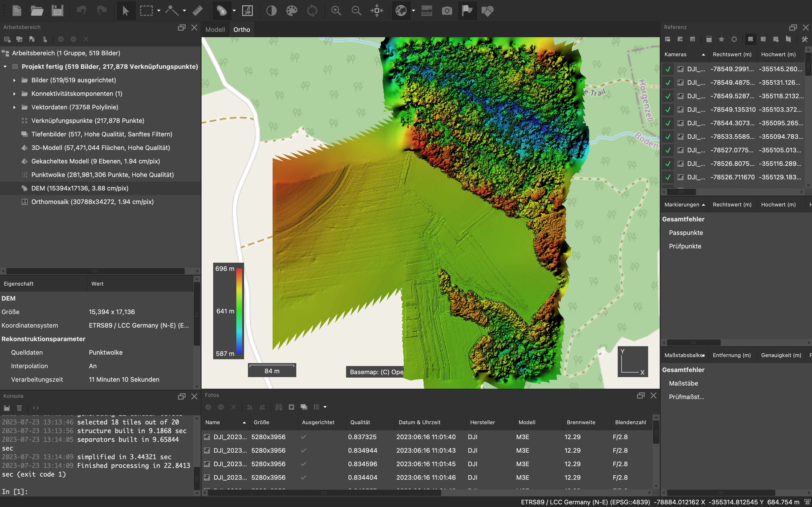Click the color palette icon in toolbar

(292, 11)
